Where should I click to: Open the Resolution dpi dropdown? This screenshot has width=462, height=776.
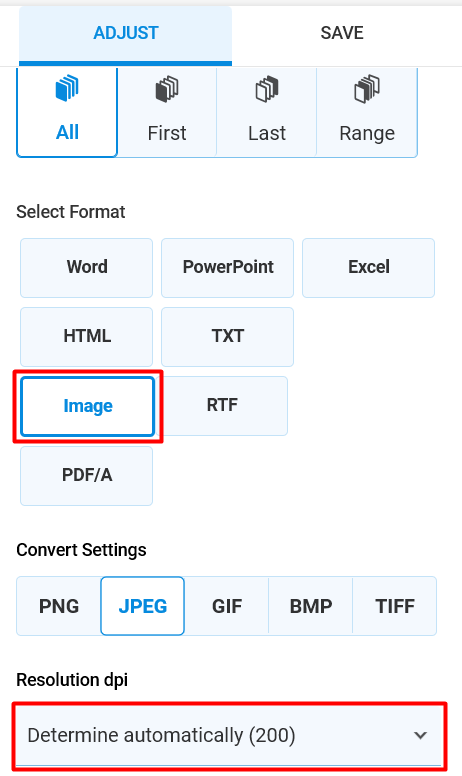coord(230,735)
